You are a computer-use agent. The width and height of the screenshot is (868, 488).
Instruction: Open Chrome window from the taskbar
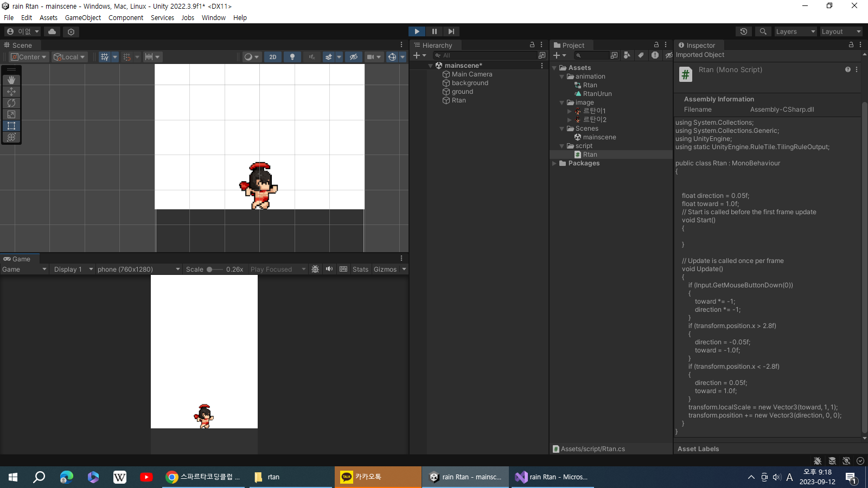click(x=203, y=477)
